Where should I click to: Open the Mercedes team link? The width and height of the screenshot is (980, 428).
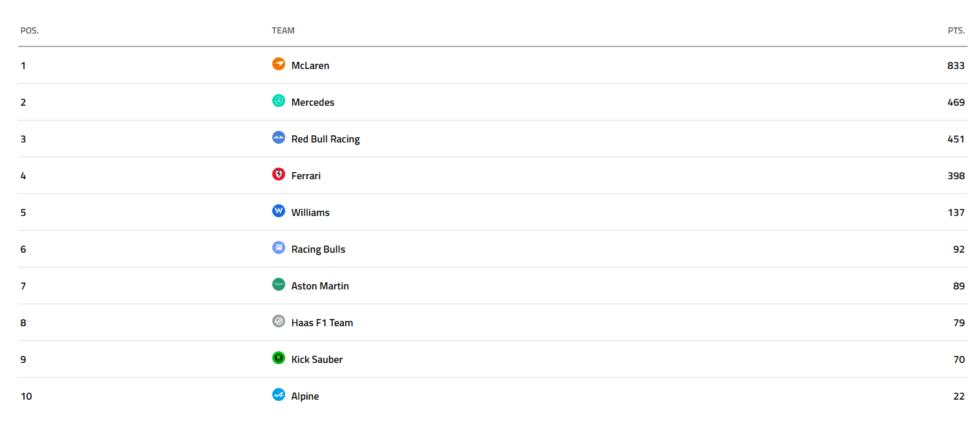click(x=313, y=102)
